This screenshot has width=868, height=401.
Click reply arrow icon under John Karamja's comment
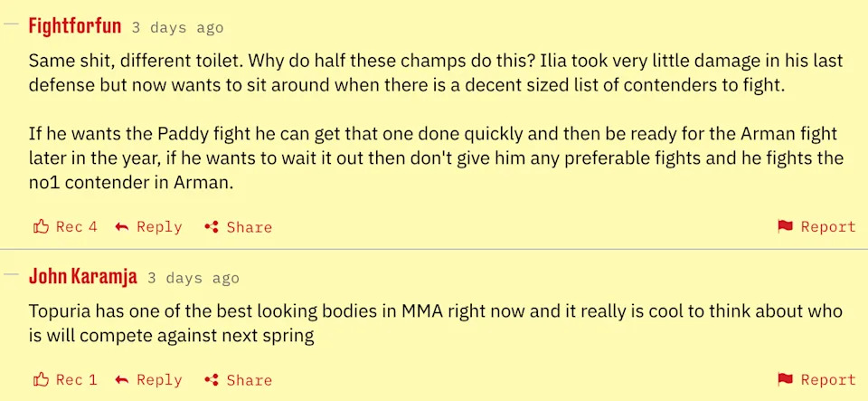click(122, 379)
